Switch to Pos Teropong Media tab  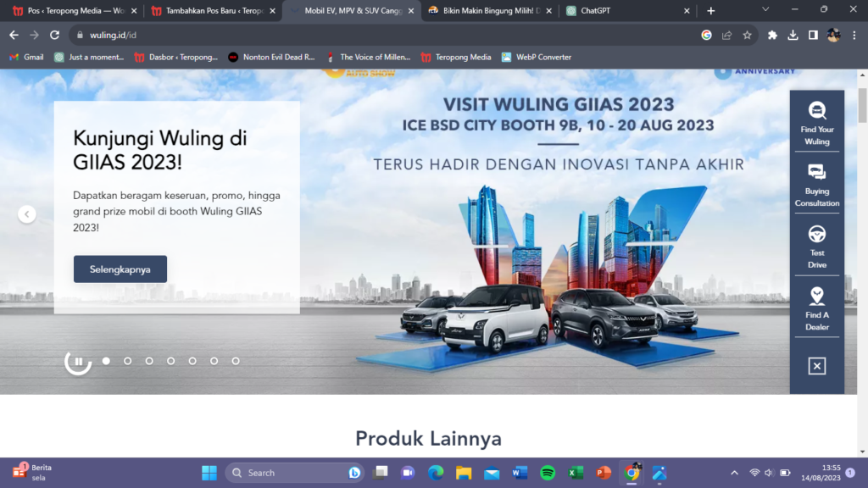75,10
